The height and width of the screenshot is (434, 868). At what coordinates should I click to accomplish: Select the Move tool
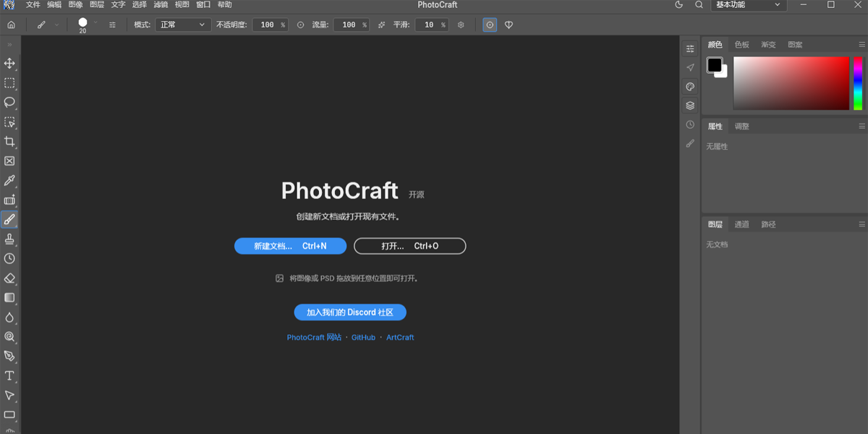[x=9, y=64]
